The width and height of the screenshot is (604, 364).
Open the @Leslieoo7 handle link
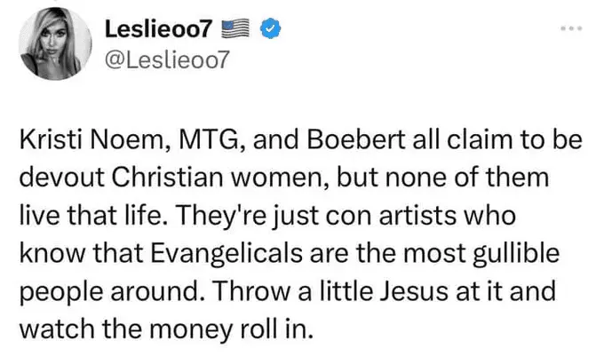[170, 62]
